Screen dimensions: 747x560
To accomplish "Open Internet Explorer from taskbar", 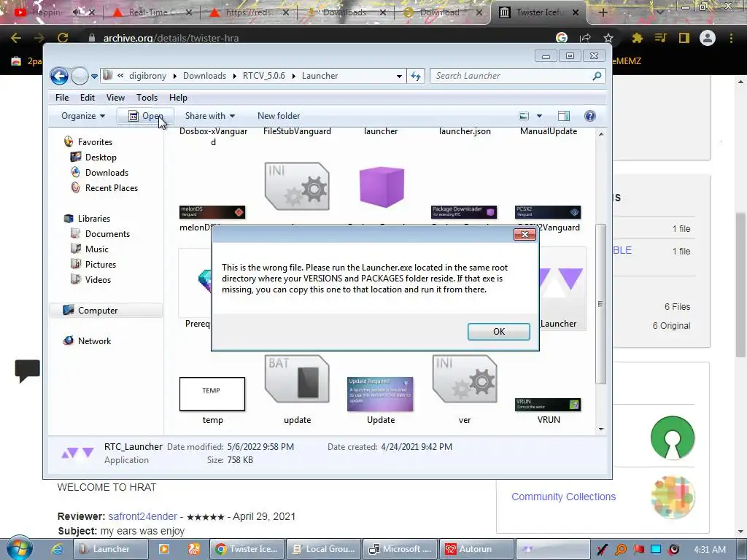I will click(x=57, y=549).
